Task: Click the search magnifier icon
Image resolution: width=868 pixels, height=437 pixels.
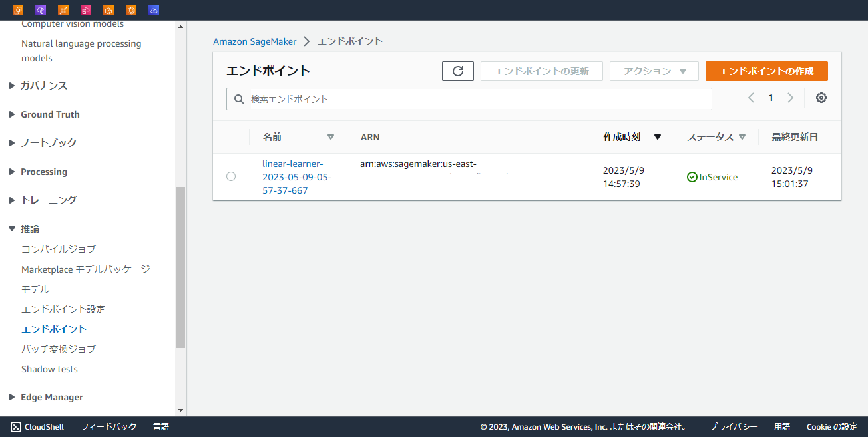Action: 239,98
